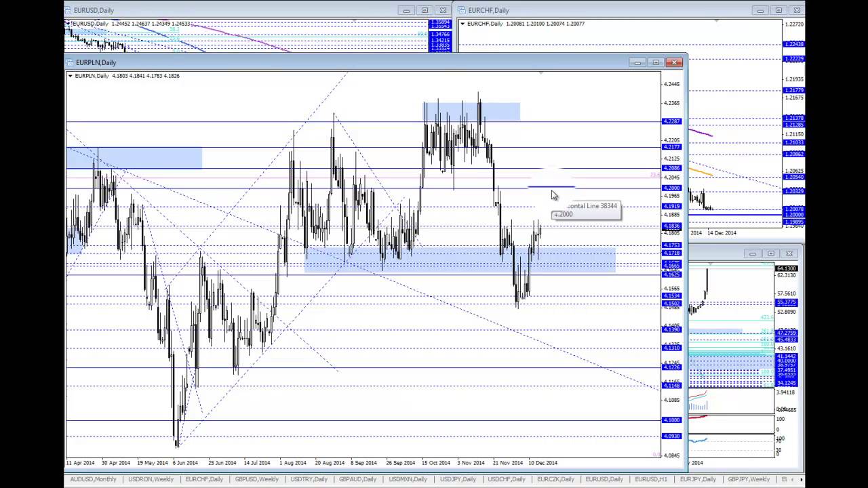Click the 10 Dec 2014 date label
Image resolution: width=868 pixels, height=488 pixels.
542,463
